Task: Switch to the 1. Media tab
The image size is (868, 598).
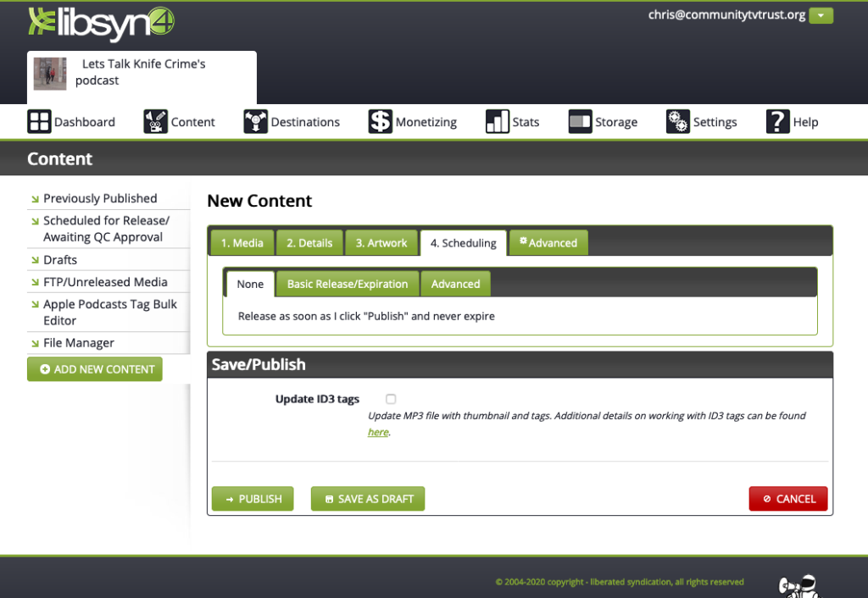Action: (242, 243)
